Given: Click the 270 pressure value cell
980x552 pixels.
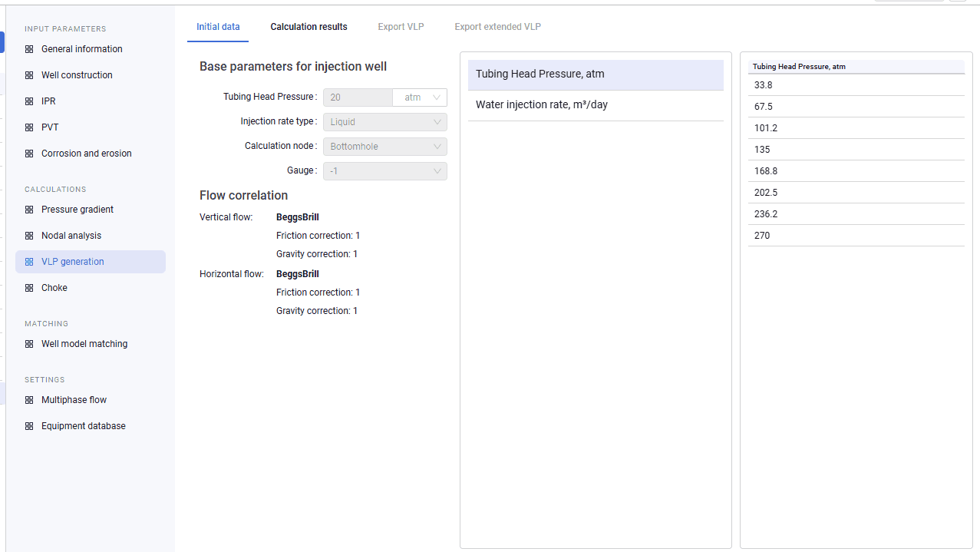Looking at the screenshot, I should [x=856, y=236].
